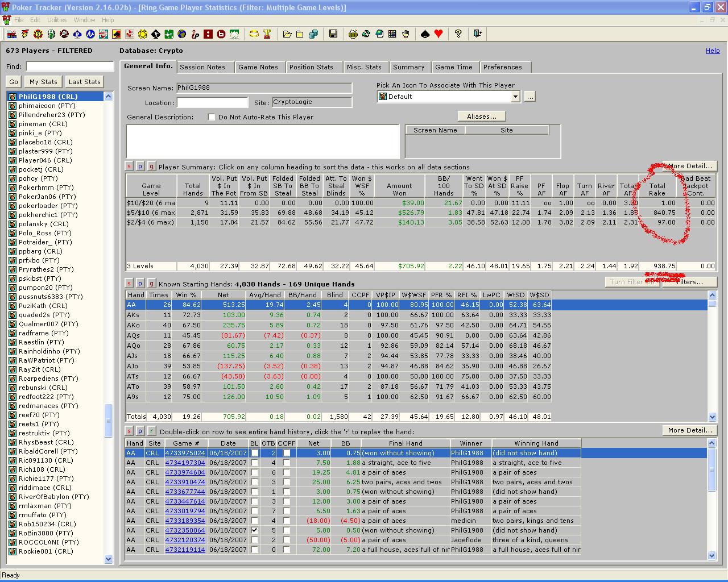Click the black spade on orange toolbar icon
This screenshot has height=582, width=728.
(115, 34)
